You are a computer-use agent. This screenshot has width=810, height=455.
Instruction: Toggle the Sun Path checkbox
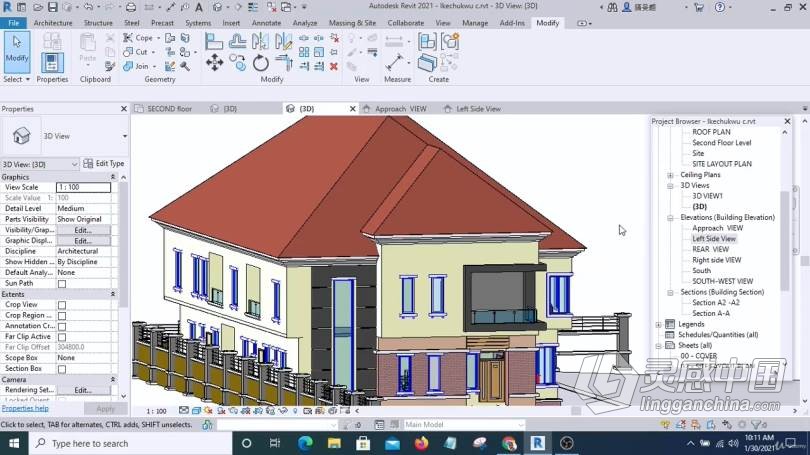point(62,284)
